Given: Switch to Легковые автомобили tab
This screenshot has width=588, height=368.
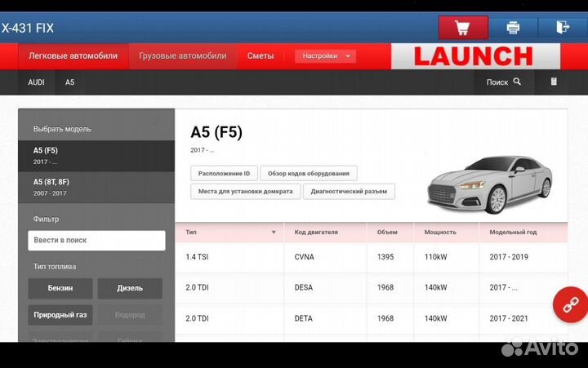Looking at the screenshot, I should (73, 55).
